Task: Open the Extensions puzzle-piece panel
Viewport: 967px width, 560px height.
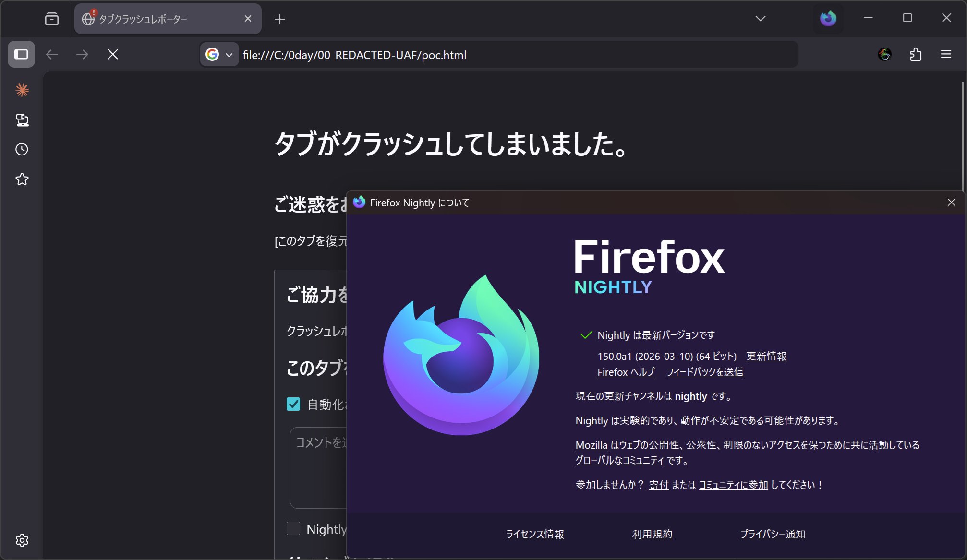Action: click(916, 54)
